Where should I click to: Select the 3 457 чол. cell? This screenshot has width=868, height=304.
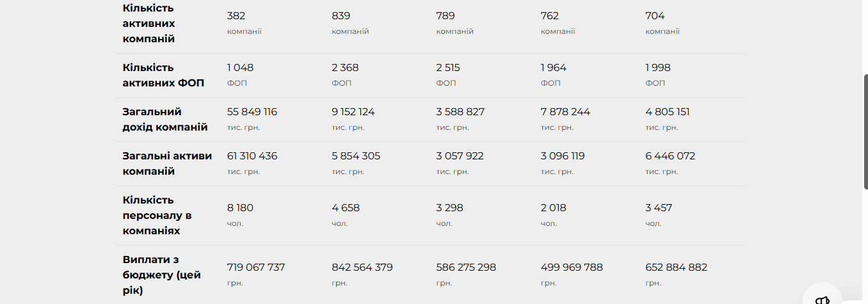659,215
